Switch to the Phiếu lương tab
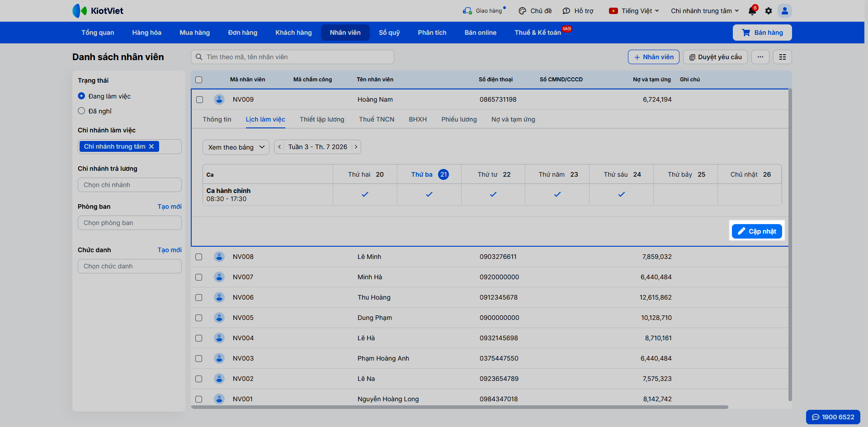Screen dimensions: 868x427 [x=459, y=119]
